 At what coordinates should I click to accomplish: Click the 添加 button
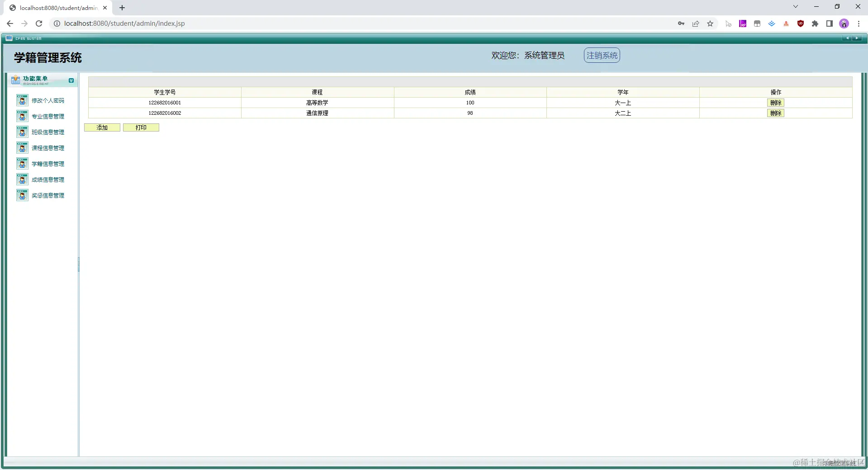pos(102,127)
